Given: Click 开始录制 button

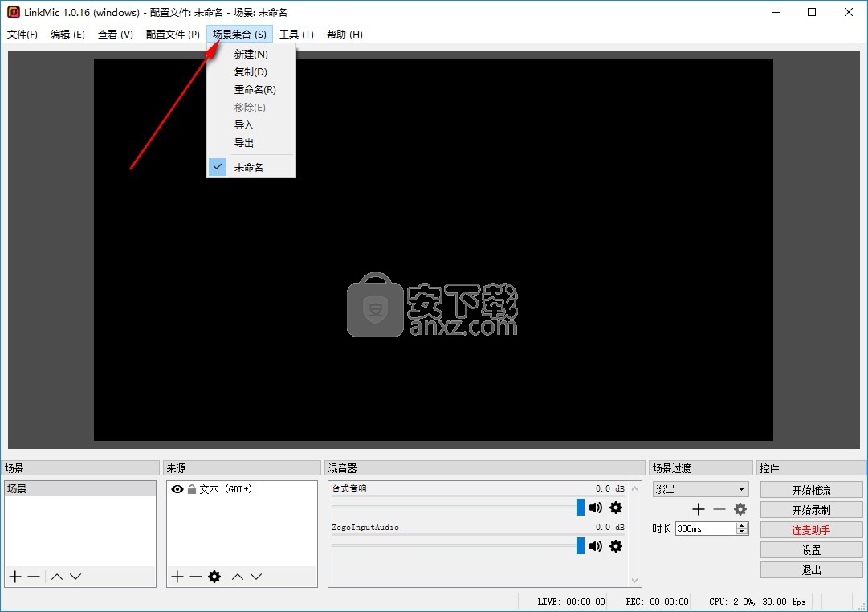Looking at the screenshot, I should click(x=812, y=510).
